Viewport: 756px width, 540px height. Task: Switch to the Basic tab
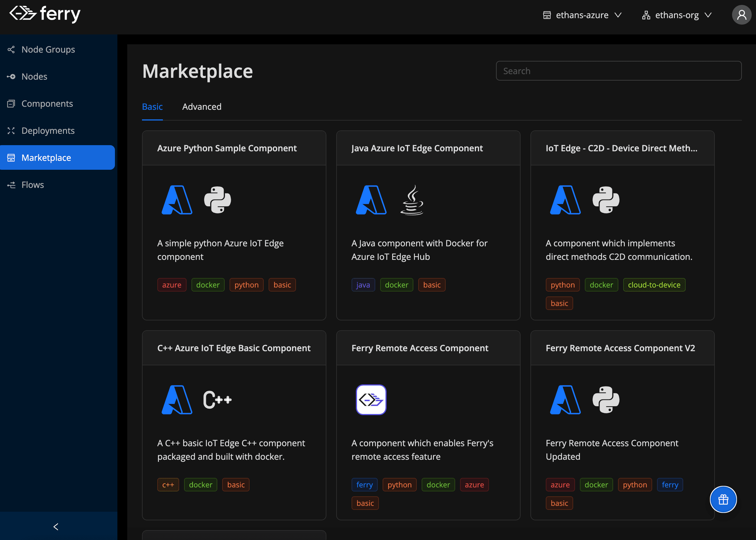152,107
